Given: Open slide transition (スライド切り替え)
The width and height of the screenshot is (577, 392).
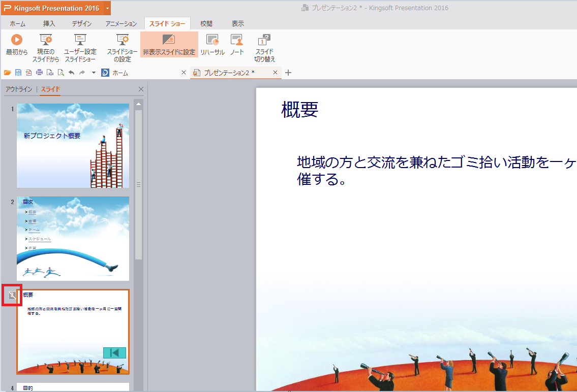Looking at the screenshot, I should click(264, 48).
